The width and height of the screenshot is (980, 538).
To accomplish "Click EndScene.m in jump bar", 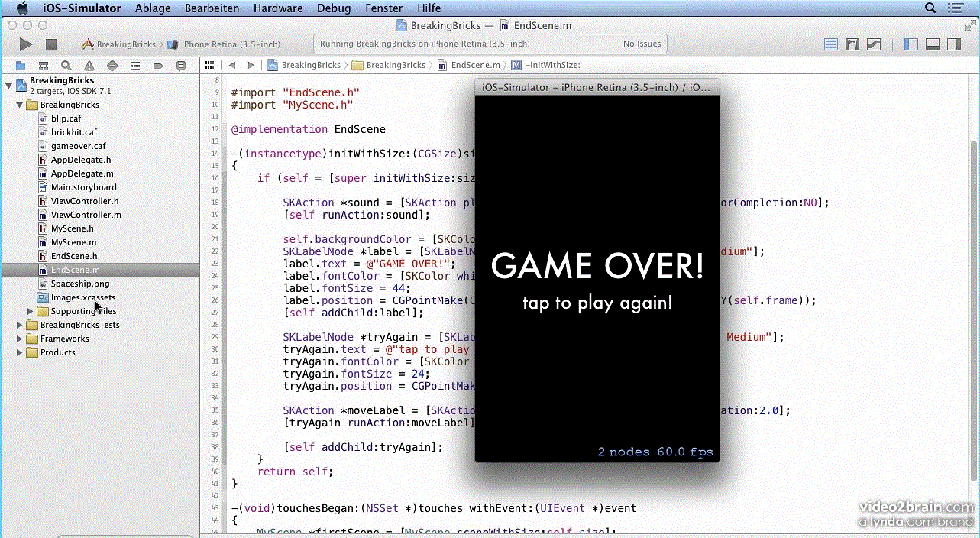I will [468, 65].
